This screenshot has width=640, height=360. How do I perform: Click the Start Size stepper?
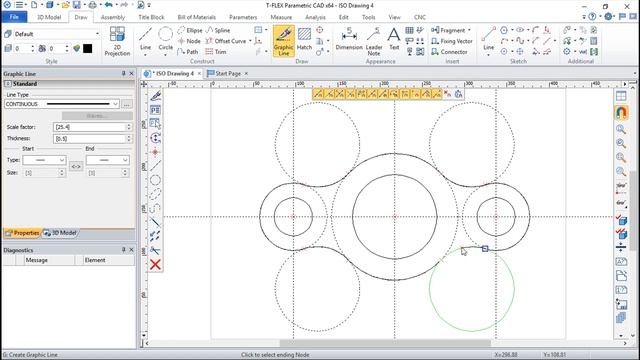pyautogui.click(x=62, y=173)
